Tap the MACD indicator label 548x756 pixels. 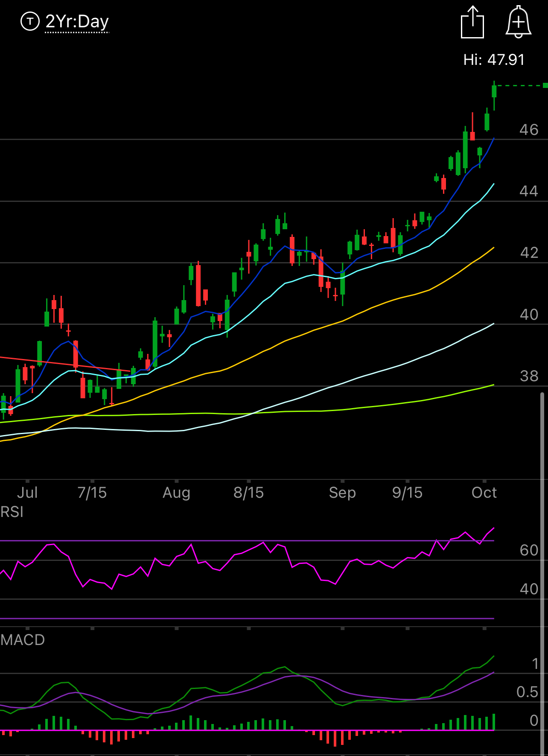click(x=23, y=640)
